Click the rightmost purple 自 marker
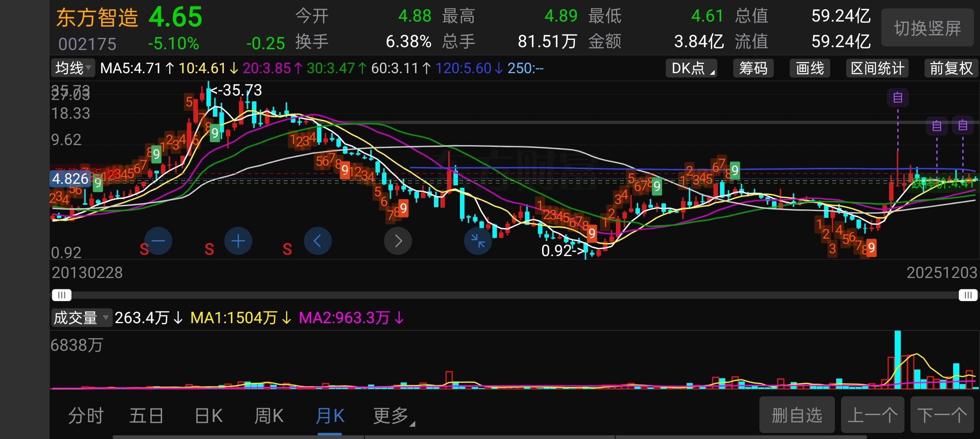Image resolution: width=980 pixels, height=439 pixels. (963, 126)
